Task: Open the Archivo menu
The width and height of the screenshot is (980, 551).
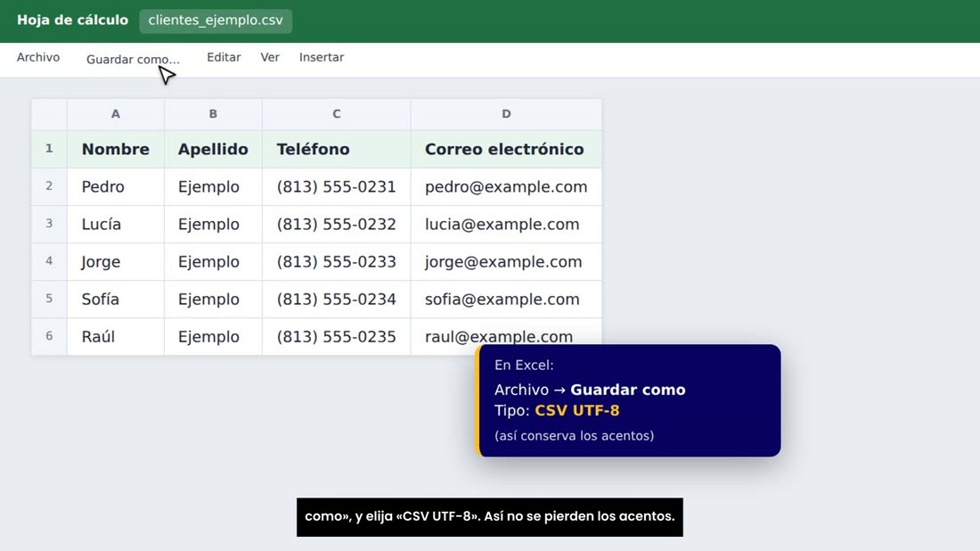Action: pyautogui.click(x=38, y=58)
